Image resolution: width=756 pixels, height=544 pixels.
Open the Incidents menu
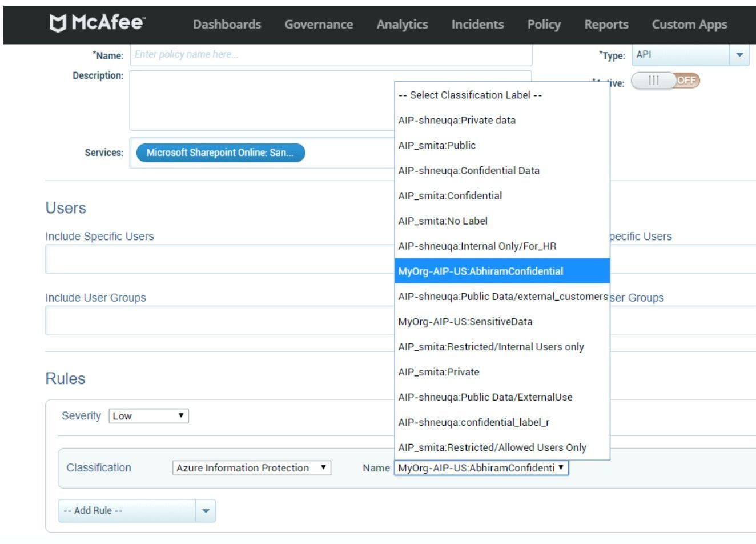click(x=477, y=24)
